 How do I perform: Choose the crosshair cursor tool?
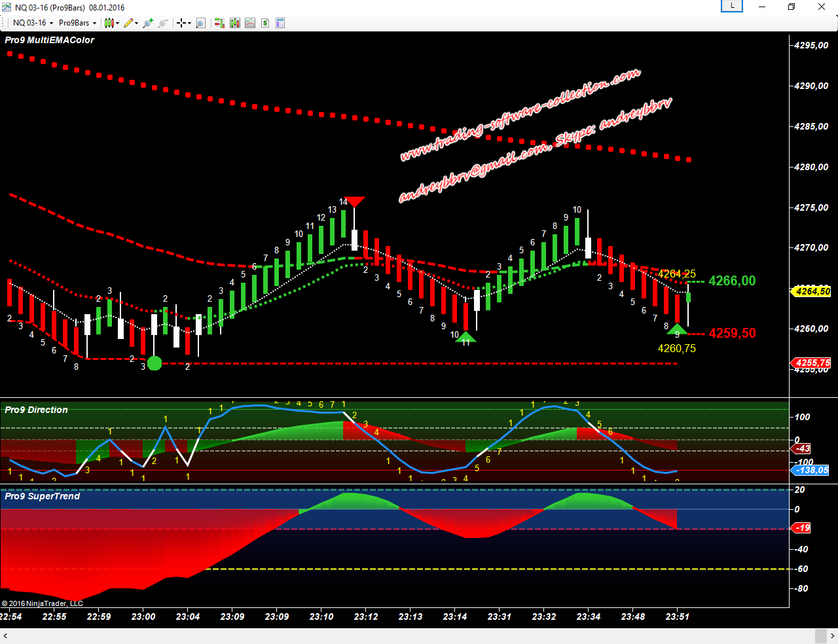tap(182, 23)
